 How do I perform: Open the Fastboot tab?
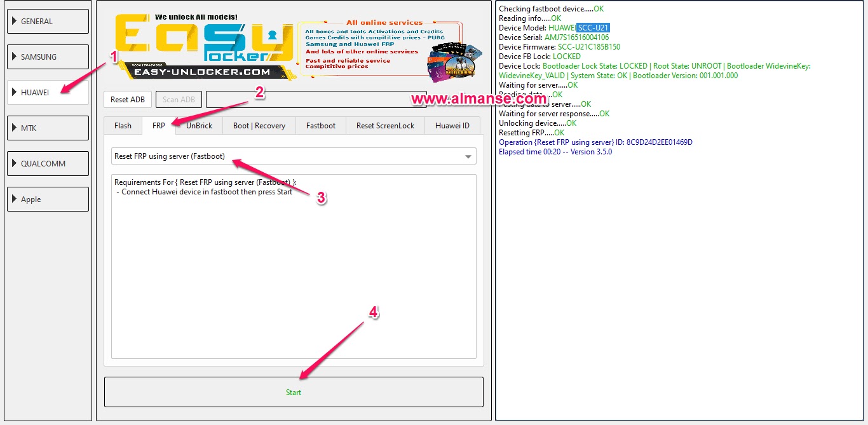click(321, 125)
